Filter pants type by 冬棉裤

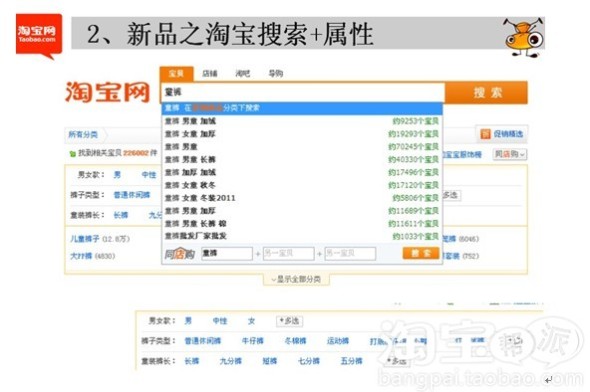295,341
